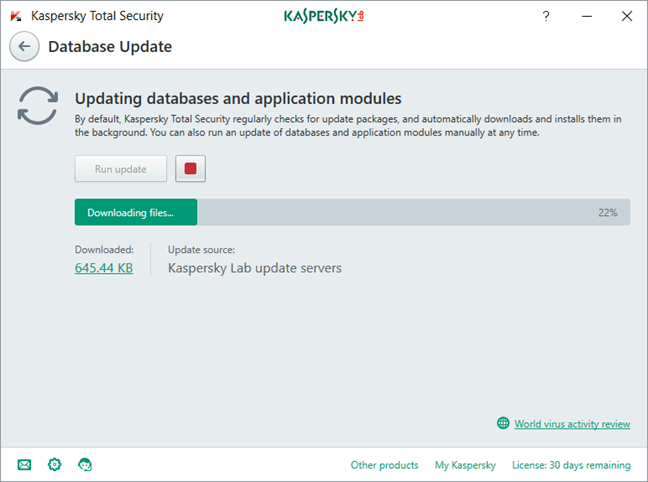The height and width of the screenshot is (482, 648).
Task: Open the envelope messages icon in footer
Action: tap(24, 465)
